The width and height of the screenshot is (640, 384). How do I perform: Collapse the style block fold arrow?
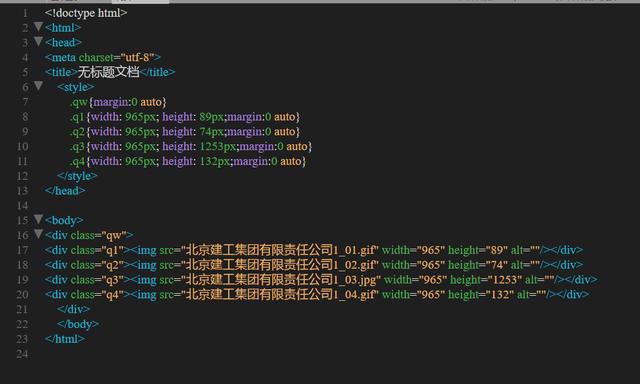38,86
